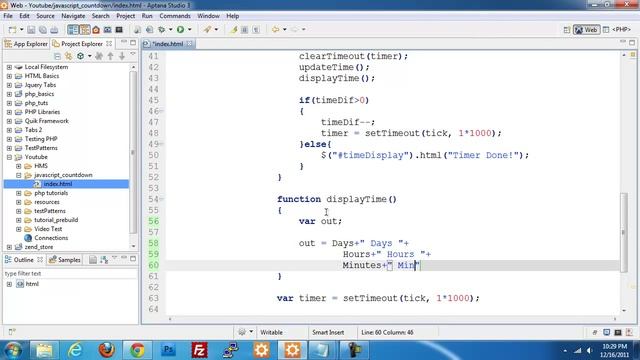Minimize the Project Explorer panel
640x360 pixels.
[124, 42]
